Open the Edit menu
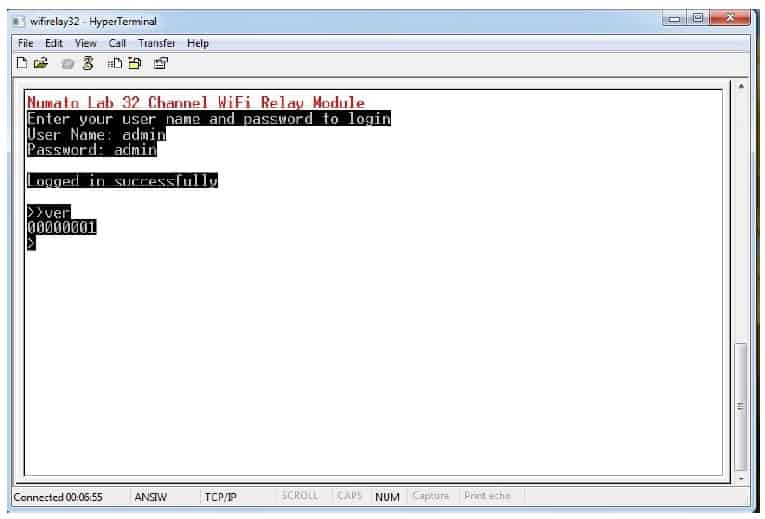 [x=53, y=43]
